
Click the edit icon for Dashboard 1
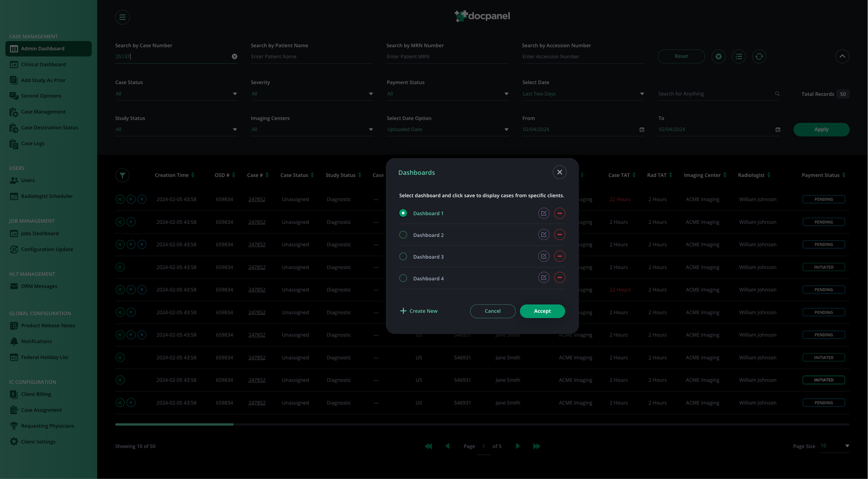(544, 213)
